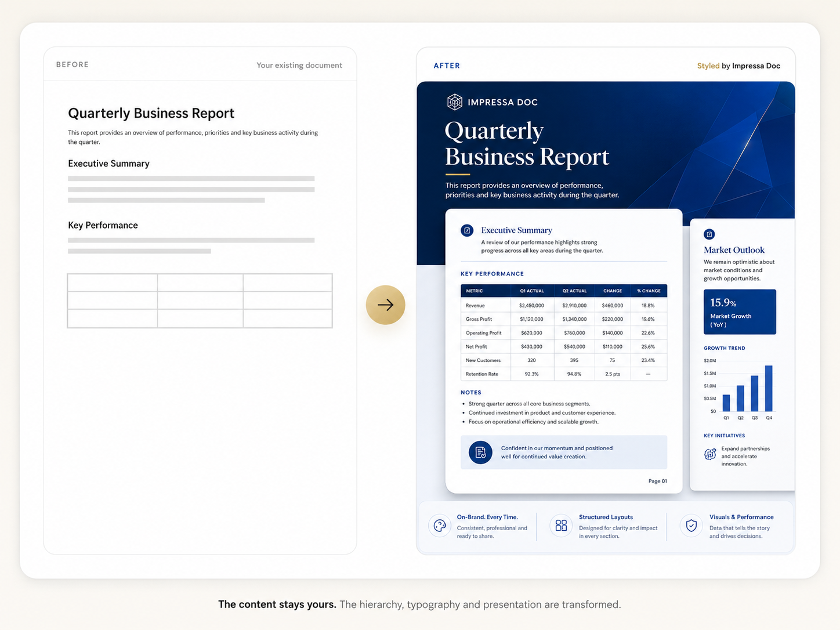This screenshot has height=630, width=840.
Task: Click the Structured Layouts grid icon
Action: click(x=561, y=526)
